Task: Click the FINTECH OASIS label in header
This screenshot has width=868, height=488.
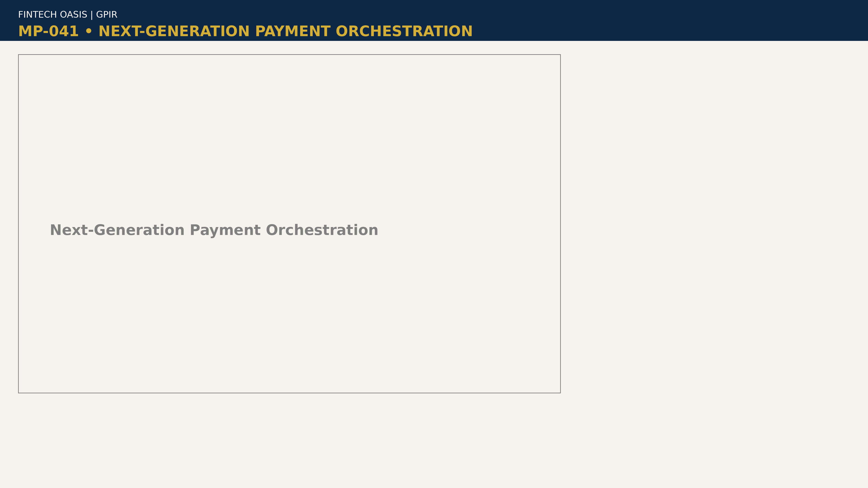Action: point(53,15)
